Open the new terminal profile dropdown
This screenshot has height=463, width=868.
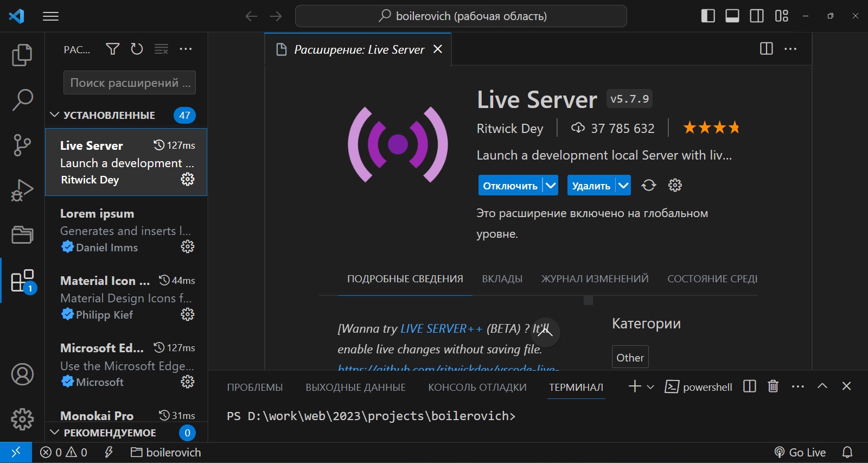(x=650, y=386)
